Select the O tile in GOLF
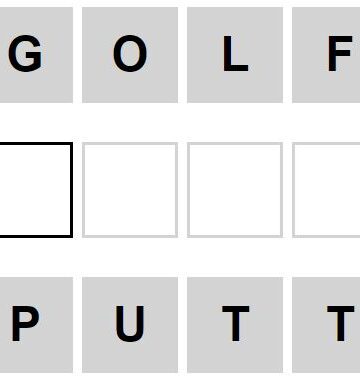Viewport: 360px width, 384px height. (130, 55)
